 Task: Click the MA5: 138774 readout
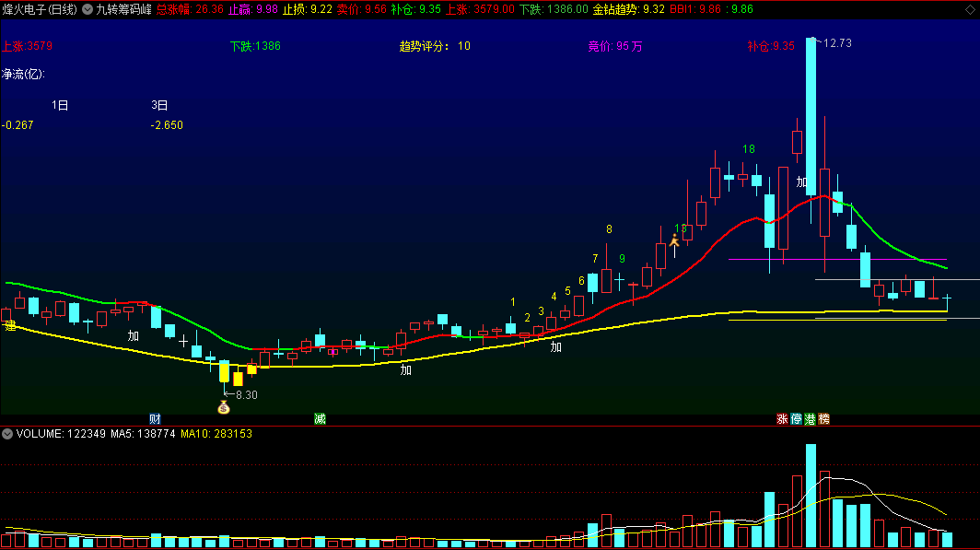[x=143, y=434]
